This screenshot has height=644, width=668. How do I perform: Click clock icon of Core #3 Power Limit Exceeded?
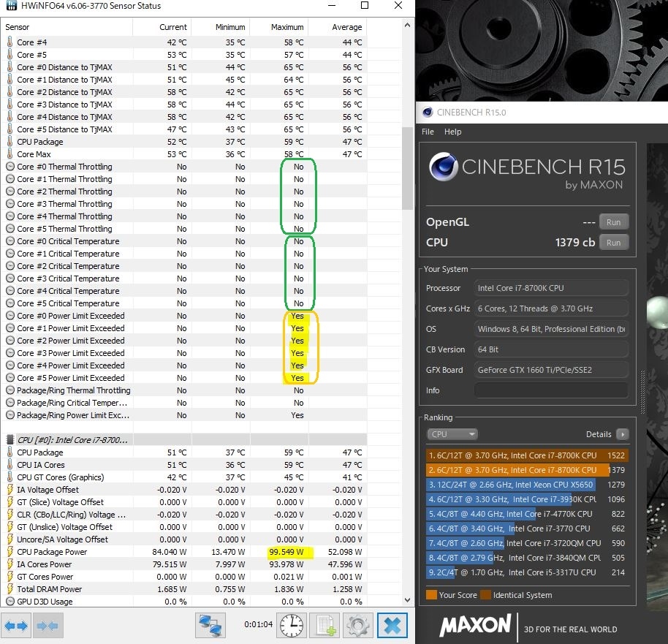pyautogui.click(x=10, y=353)
